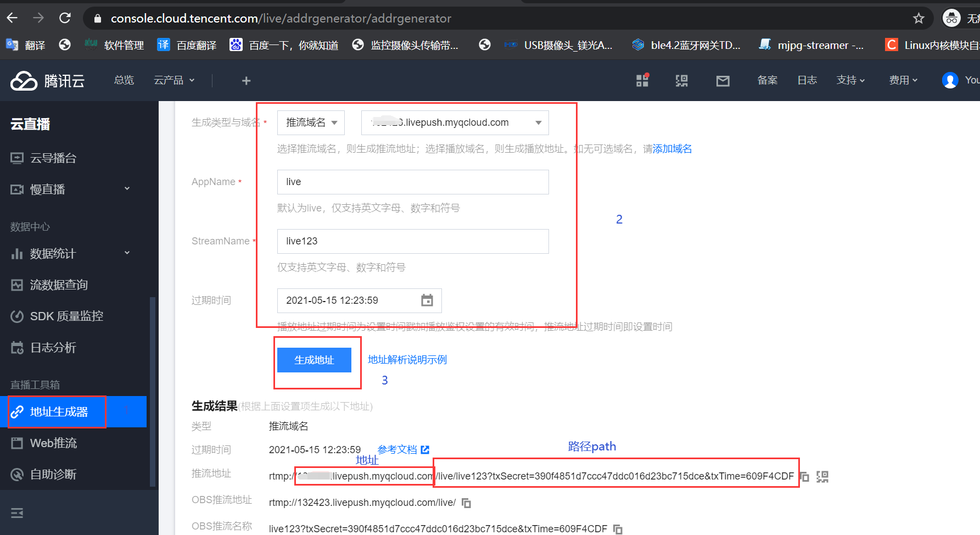Open the app grid icon with red badge
This screenshot has width=980, height=535.
tap(642, 80)
